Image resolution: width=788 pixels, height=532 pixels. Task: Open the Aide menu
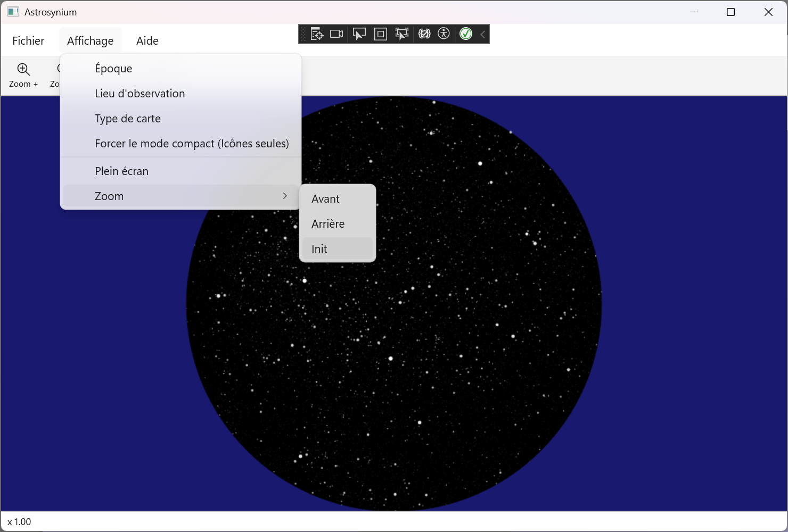(147, 41)
